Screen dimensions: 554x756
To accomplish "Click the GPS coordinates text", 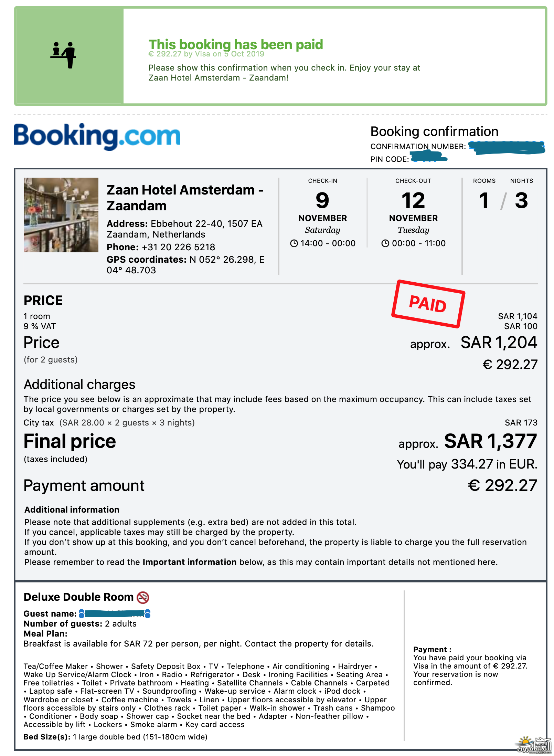I will (185, 265).
